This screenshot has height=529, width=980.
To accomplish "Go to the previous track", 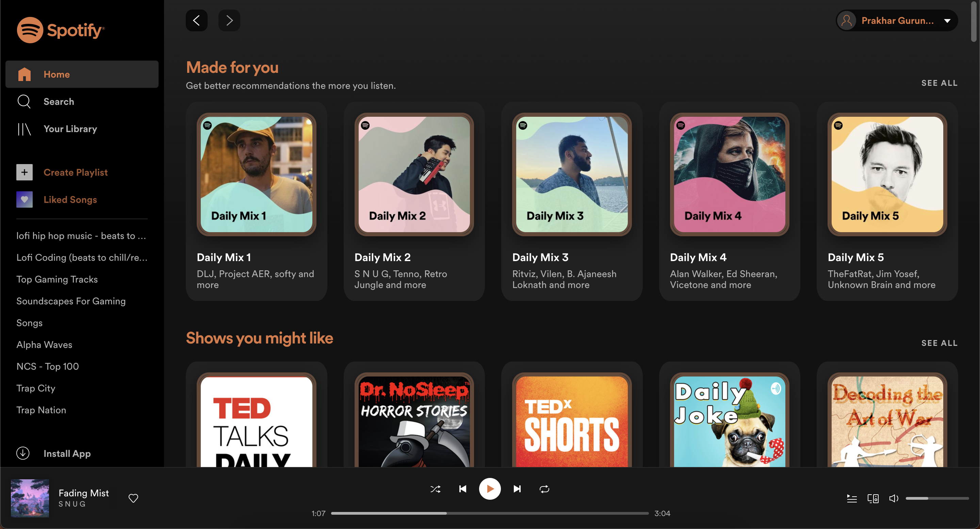I will pos(463,489).
